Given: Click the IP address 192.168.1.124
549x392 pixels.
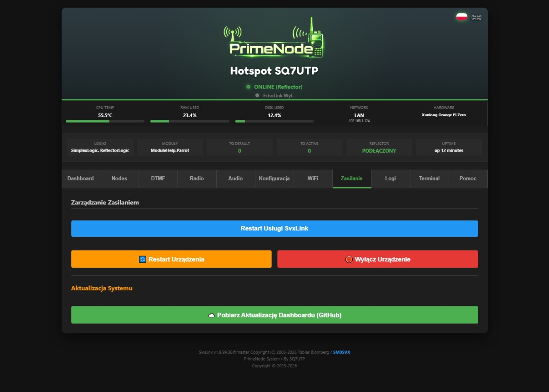Looking at the screenshot, I should pyautogui.click(x=359, y=121).
